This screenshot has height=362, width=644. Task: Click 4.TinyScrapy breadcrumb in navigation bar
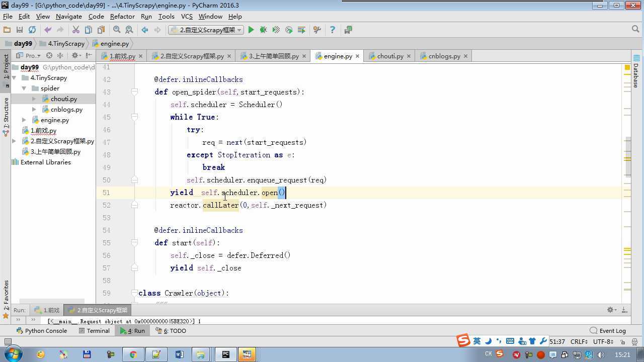click(62, 44)
